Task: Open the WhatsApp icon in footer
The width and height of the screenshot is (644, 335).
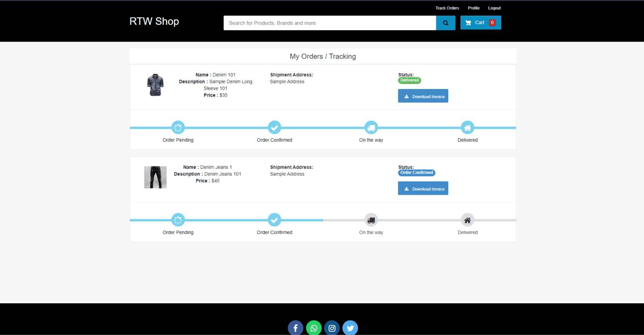Action: pos(314,328)
